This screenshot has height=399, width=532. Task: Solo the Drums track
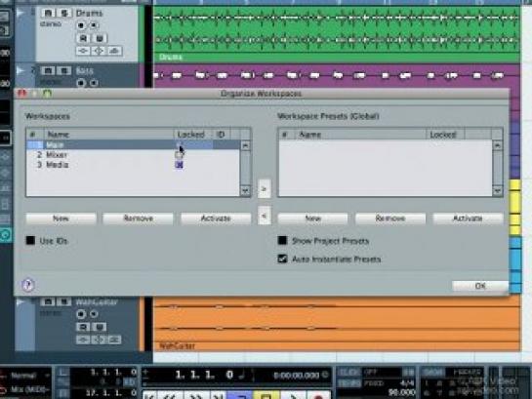pyautogui.click(x=63, y=14)
